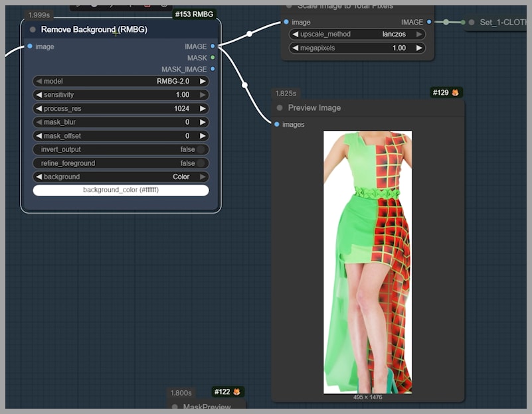Viewport: 532px width, 414px height.
Task: Collapse the Remove Background (RMBG) node
Action: (33, 30)
